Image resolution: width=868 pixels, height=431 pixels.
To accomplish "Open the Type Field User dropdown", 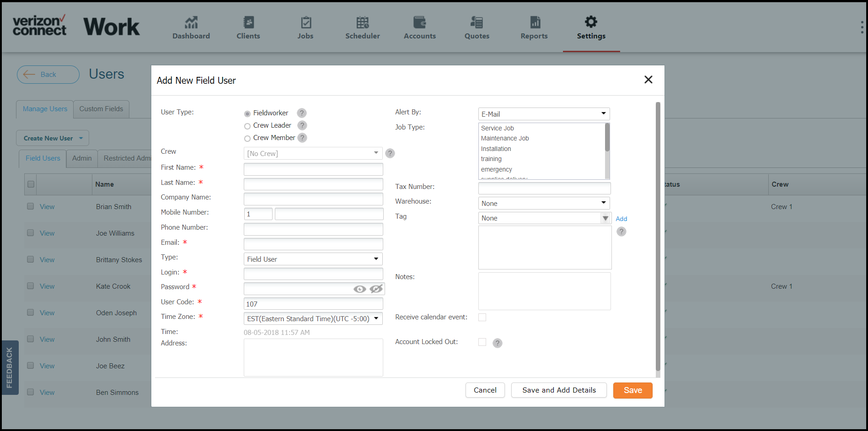I will [313, 259].
